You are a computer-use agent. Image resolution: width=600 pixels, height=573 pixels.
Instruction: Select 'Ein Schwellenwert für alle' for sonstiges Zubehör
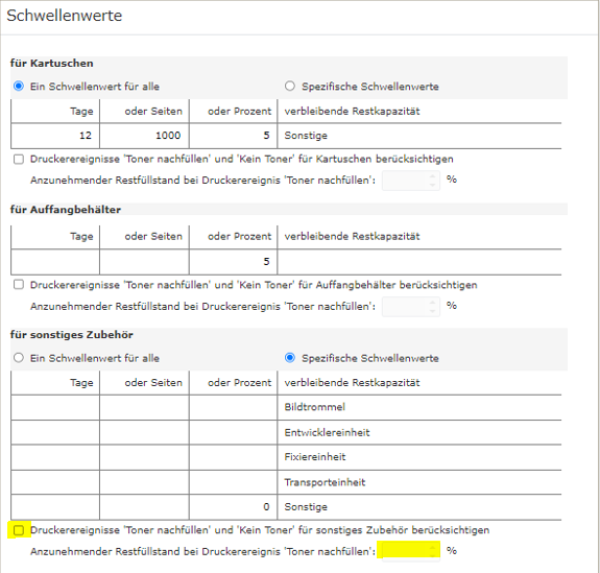click(x=18, y=358)
